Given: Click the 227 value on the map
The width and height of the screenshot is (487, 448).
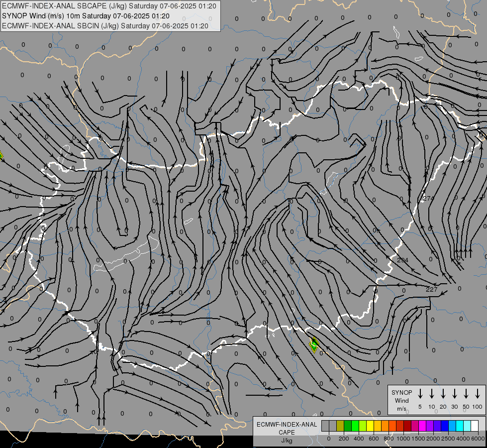Looking at the screenshot, I should click(431, 289).
